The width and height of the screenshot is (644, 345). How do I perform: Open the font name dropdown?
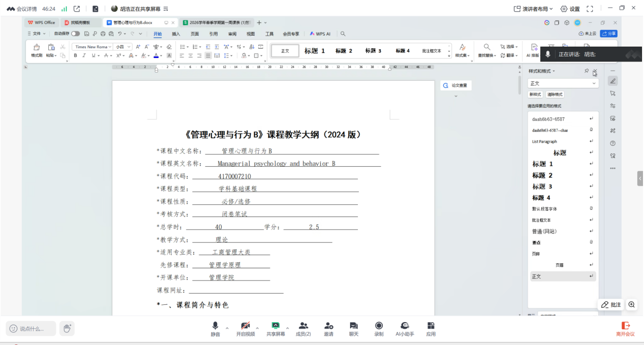[110, 47]
